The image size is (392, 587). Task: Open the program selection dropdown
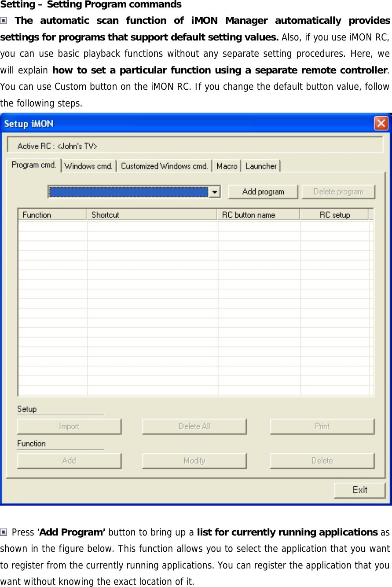click(x=215, y=191)
